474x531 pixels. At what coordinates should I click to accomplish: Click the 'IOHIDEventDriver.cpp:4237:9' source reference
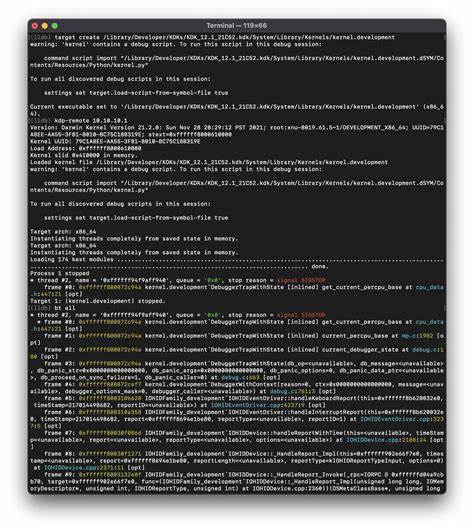(x=258, y=405)
